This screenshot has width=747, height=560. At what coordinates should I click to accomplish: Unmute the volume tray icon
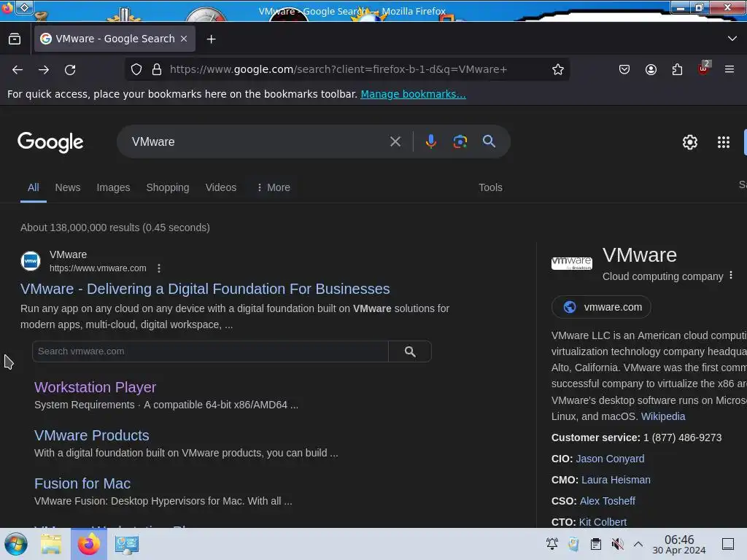point(617,544)
